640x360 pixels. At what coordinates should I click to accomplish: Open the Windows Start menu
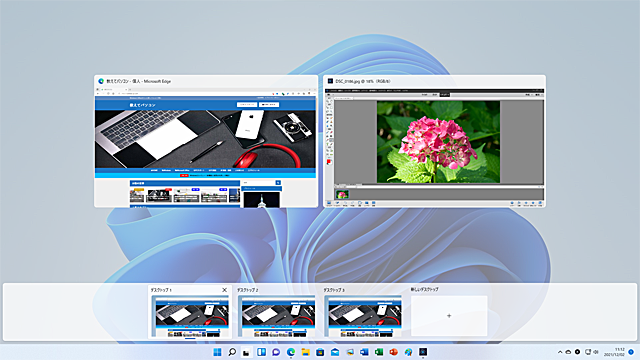(x=218, y=352)
